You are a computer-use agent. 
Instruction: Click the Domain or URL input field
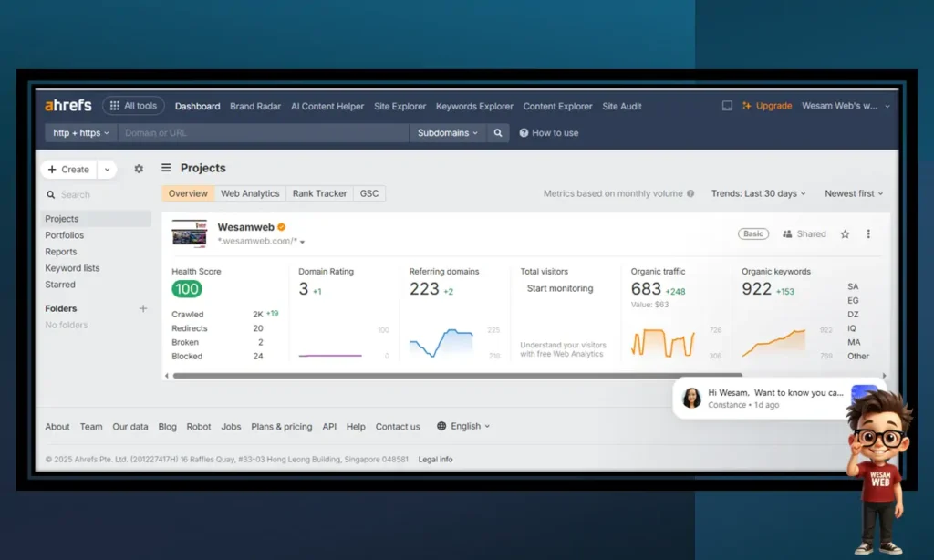[x=263, y=133]
